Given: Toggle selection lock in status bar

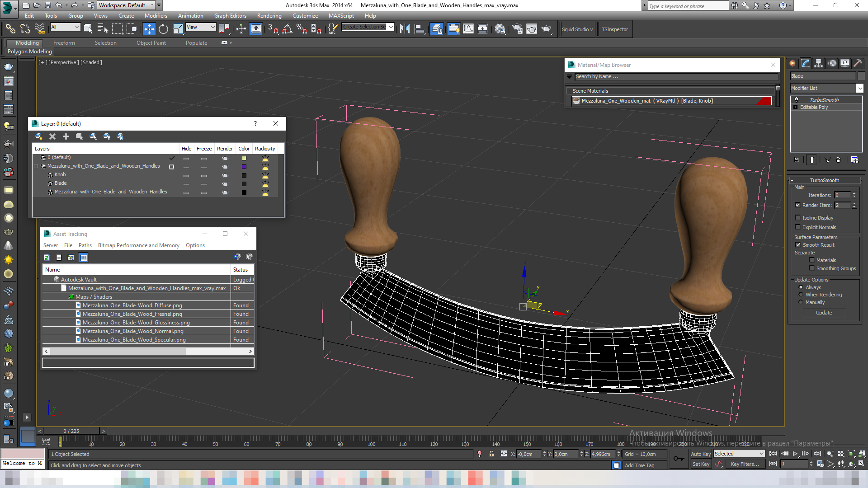Looking at the screenshot, I should tap(491, 454).
